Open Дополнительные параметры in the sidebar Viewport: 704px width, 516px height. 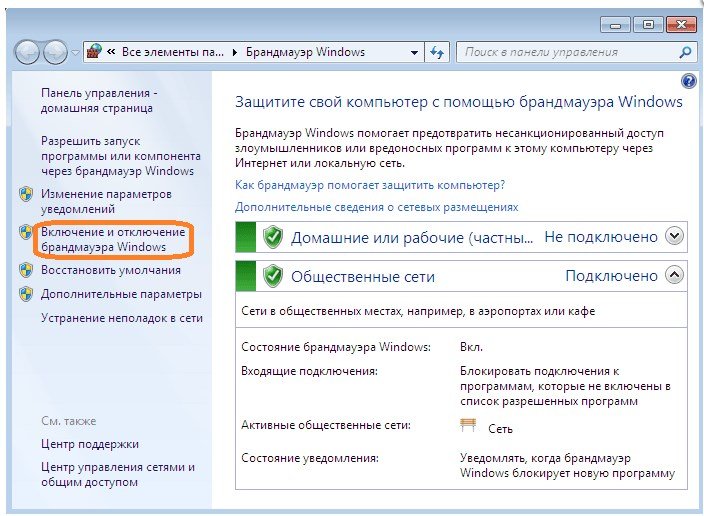point(121,294)
